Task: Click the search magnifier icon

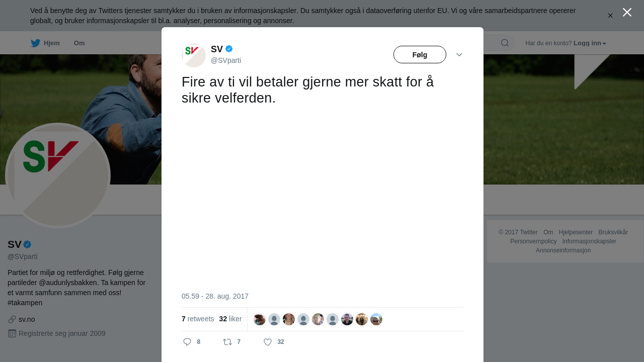Action: (505, 43)
